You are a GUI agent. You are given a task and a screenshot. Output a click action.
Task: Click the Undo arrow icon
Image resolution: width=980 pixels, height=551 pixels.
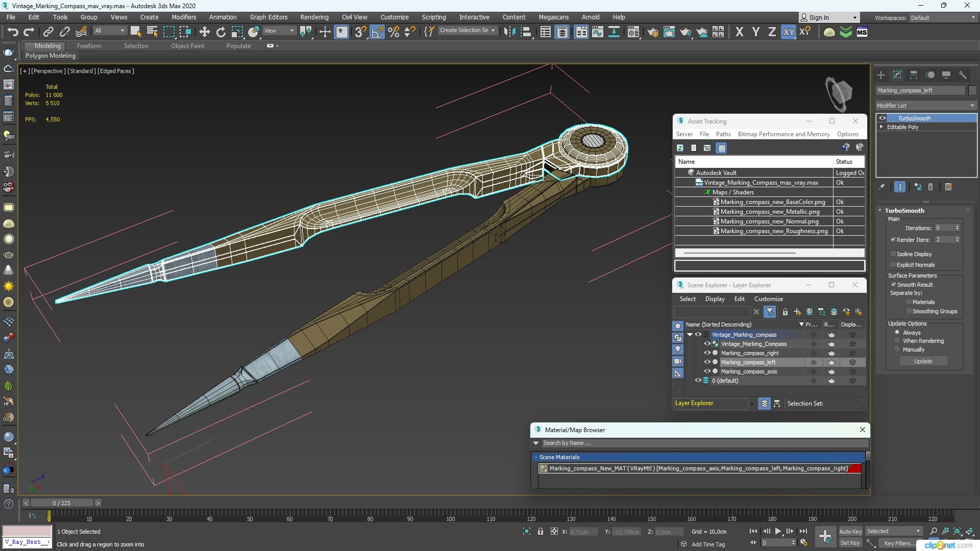(12, 32)
